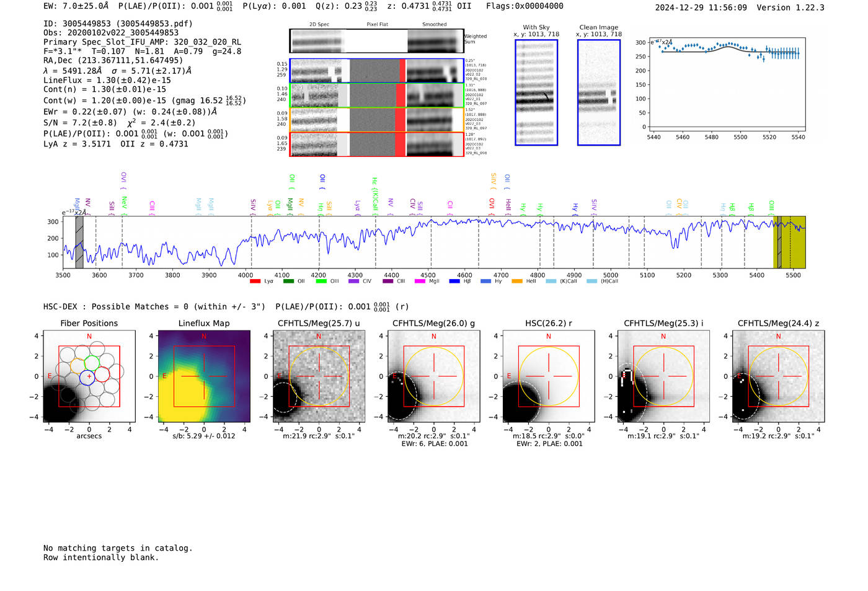Click the EWr: 6, PLAE: 0.001 caption
The image size is (868, 591).
point(433,444)
